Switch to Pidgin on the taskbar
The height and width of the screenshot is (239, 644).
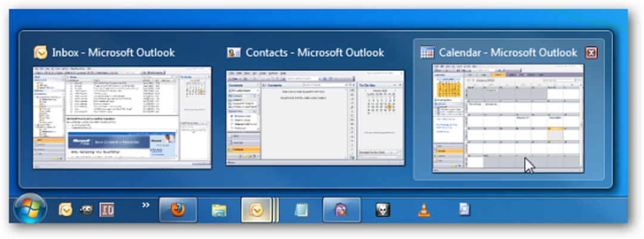point(342,210)
